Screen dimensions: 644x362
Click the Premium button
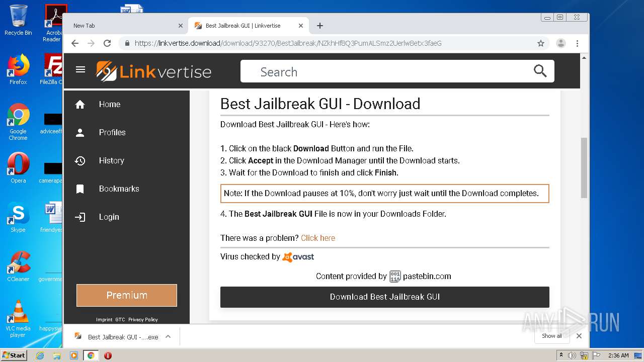coord(127,295)
